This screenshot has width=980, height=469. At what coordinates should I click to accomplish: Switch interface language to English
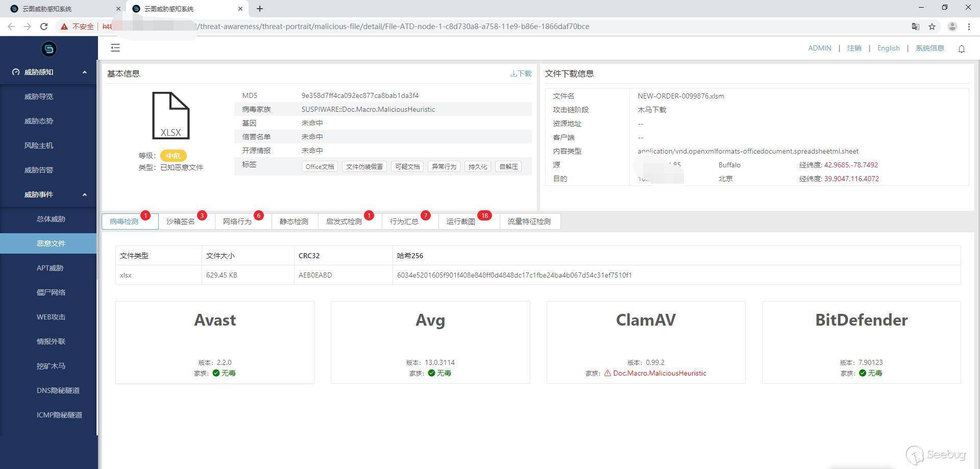click(888, 48)
